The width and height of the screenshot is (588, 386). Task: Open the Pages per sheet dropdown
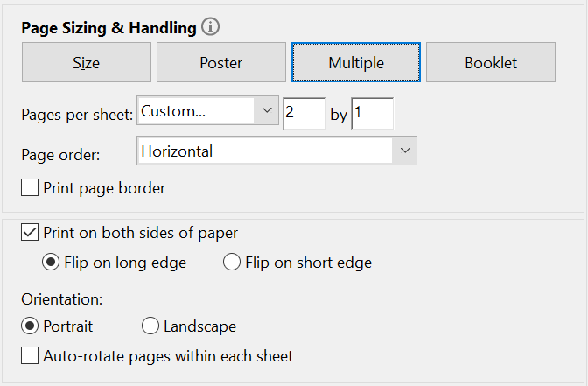(207, 110)
